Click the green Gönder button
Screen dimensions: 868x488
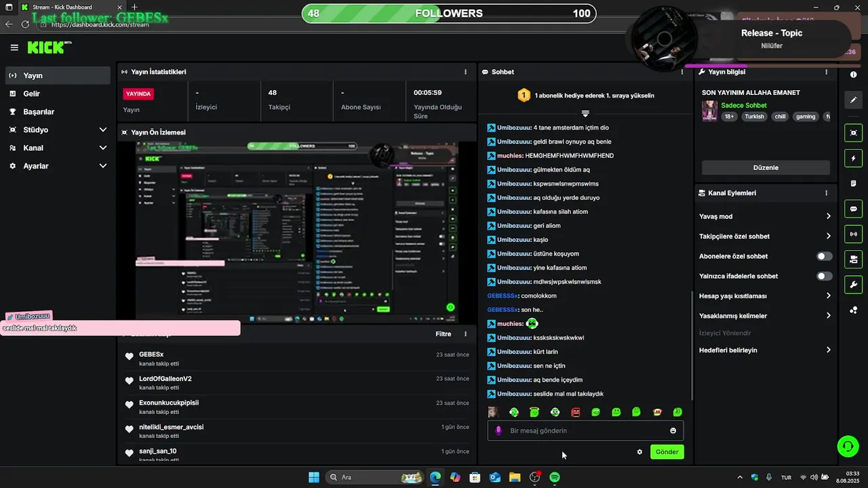pyautogui.click(x=667, y=452)
